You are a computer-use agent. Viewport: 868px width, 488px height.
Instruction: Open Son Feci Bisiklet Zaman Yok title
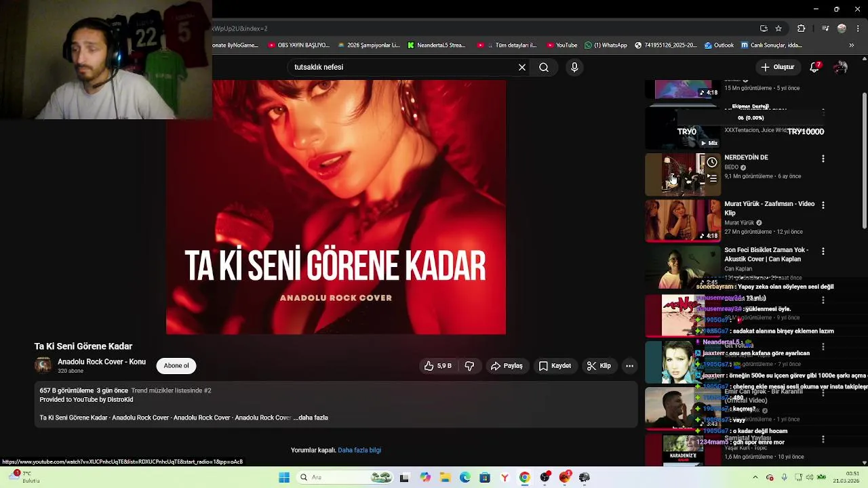pyautogui.click(x=766, y=254)
